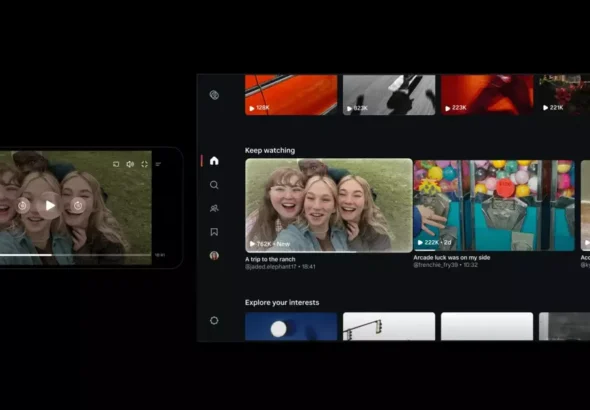590x410 pixels.
Task: Click '@frenchie_fry39 • 10:32' text
Action: 446,265
